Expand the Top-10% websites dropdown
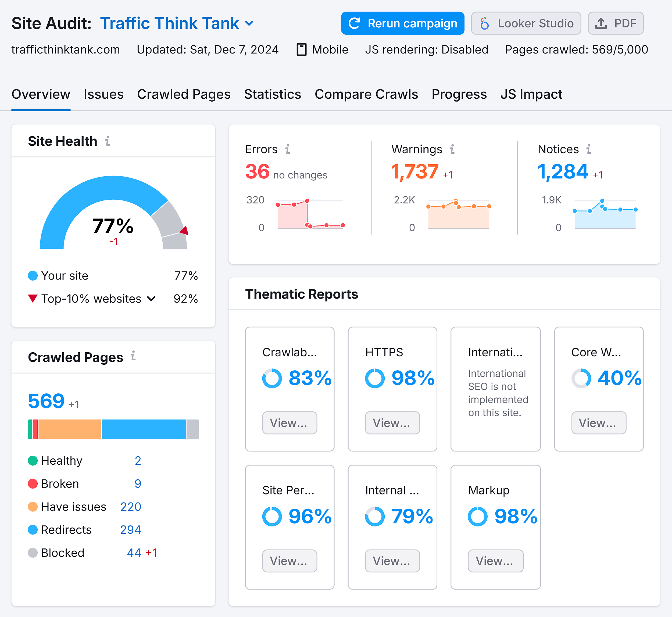 tap(151, 299)
